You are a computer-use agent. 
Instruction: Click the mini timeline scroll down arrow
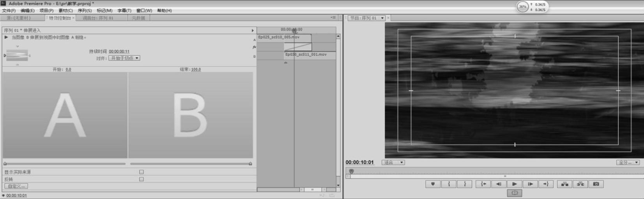click(338, 185)
